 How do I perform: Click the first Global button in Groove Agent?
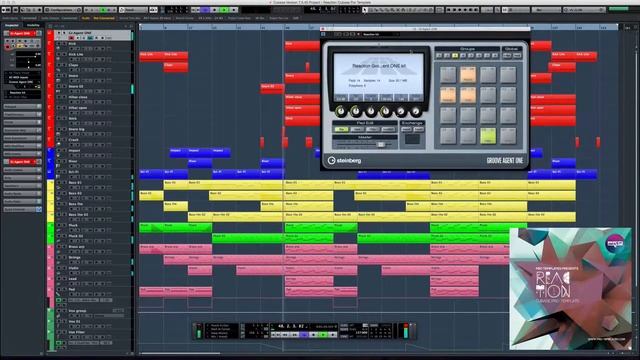click(x=507, y=55)
